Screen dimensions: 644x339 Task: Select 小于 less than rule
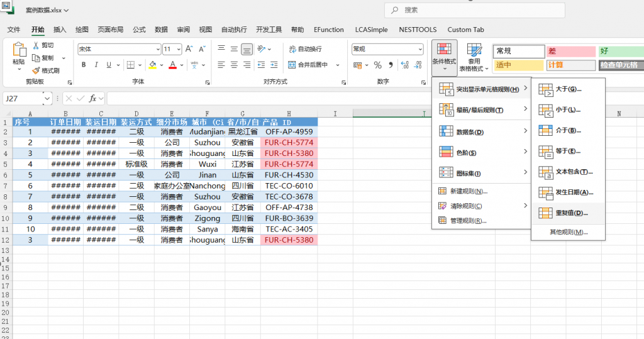568,109
